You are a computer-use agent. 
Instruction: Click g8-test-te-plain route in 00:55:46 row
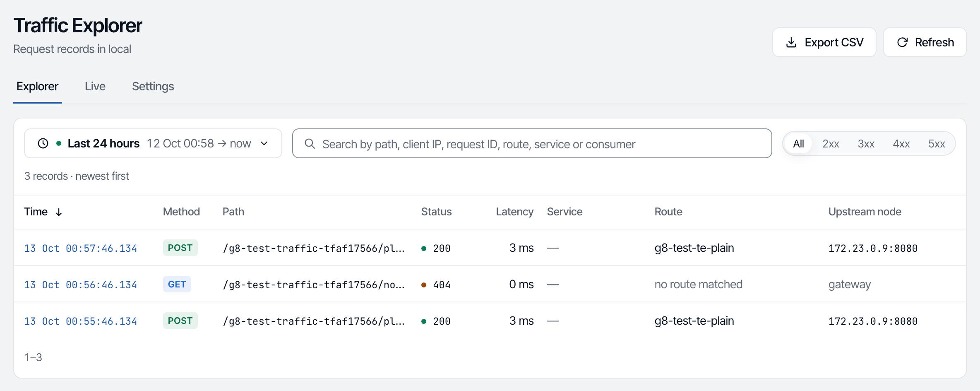694,321
